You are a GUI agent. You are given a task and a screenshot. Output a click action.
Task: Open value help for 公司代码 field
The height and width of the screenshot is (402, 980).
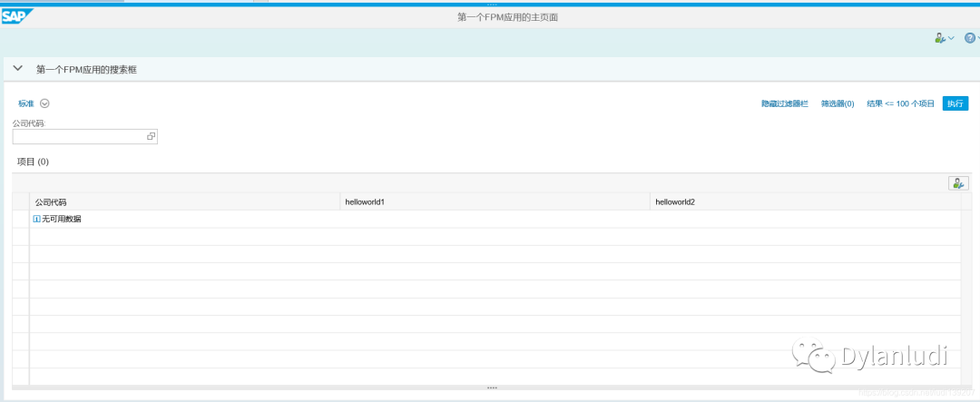(152, 136)
